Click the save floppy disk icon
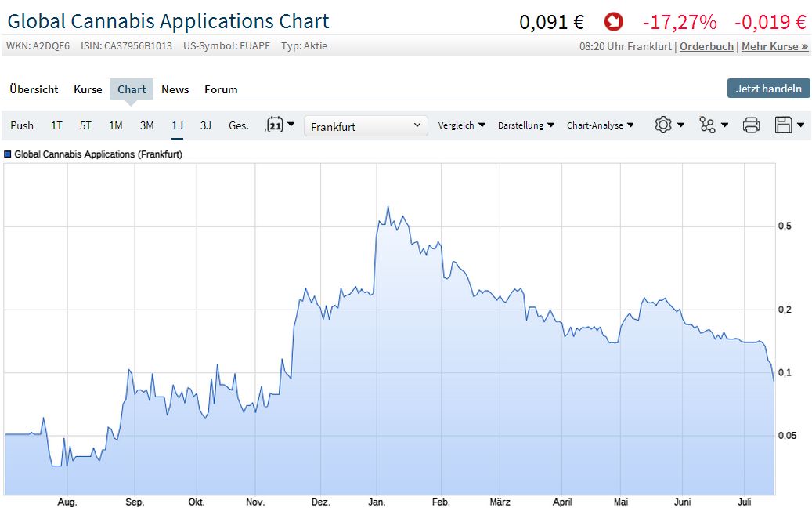Viewport: 812px width, 511px height. tap(789, 125)
